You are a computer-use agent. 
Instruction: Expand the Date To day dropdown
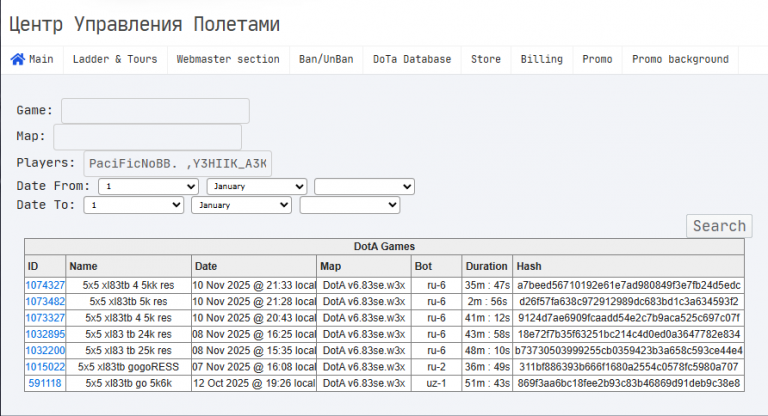click(134, 205)
